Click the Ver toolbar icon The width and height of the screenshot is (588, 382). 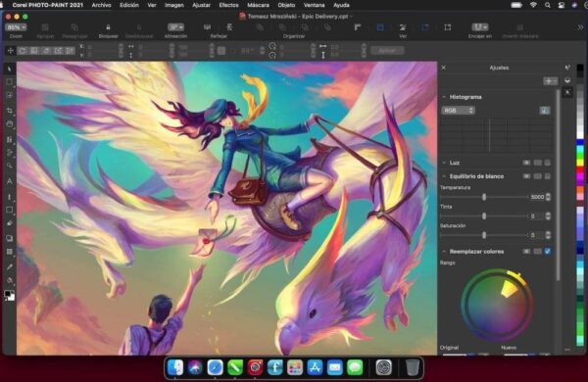tap(403, 27)
